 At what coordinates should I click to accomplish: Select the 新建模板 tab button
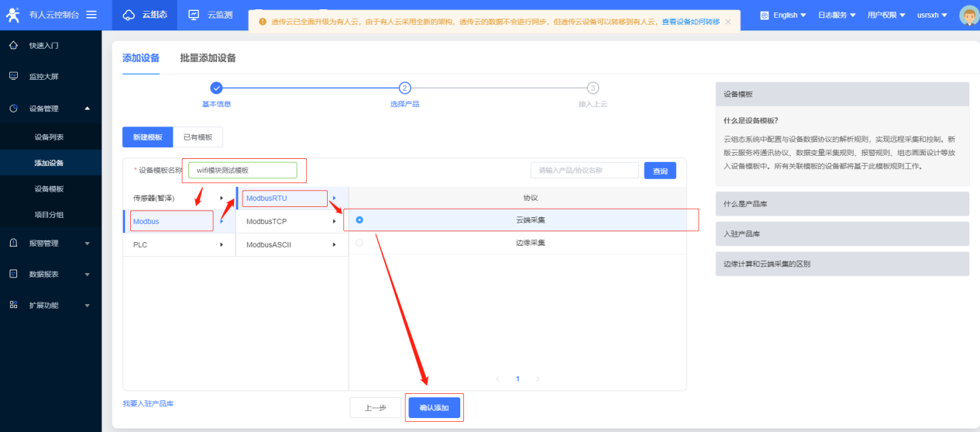[x=147, y=137]
